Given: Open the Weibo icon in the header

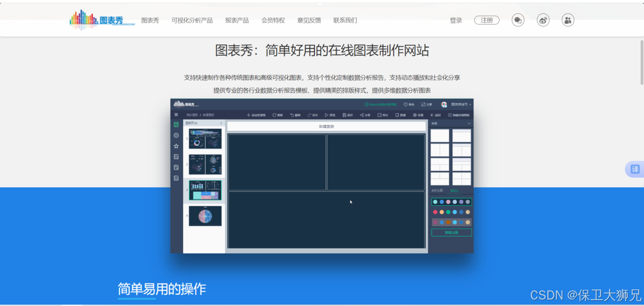Looking at the screenshot, I should click(x=543, y=20).
